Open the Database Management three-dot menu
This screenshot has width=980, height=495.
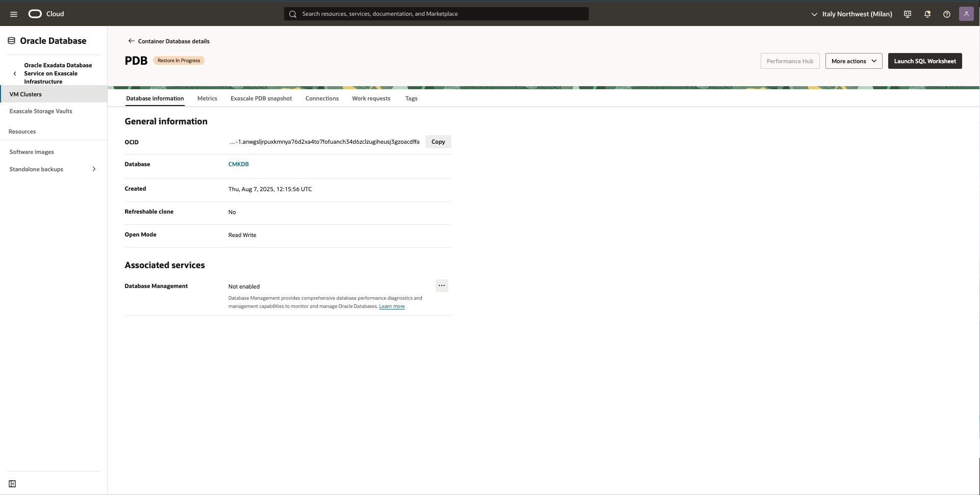[442, 285]
